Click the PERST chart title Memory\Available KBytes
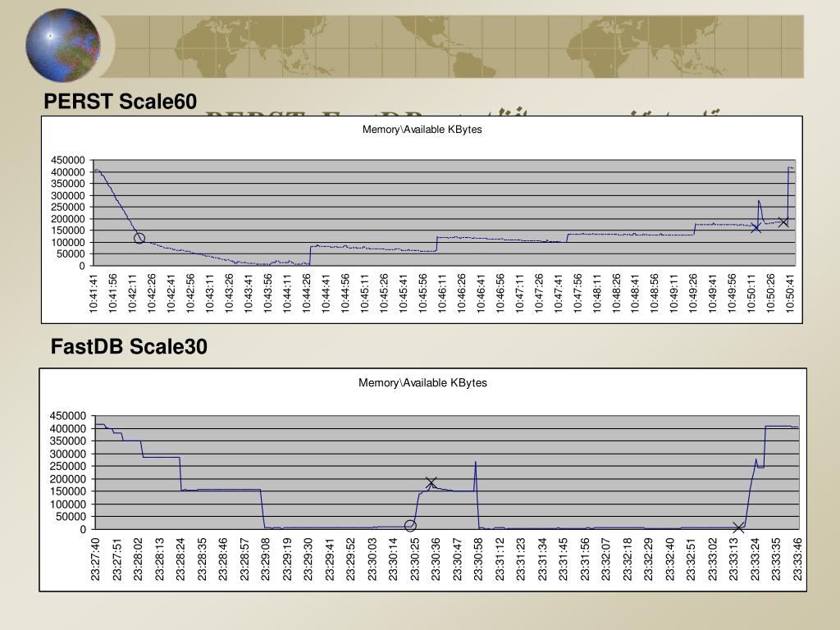The height and width of the screenshot is (630, 840). click(422, 129)
